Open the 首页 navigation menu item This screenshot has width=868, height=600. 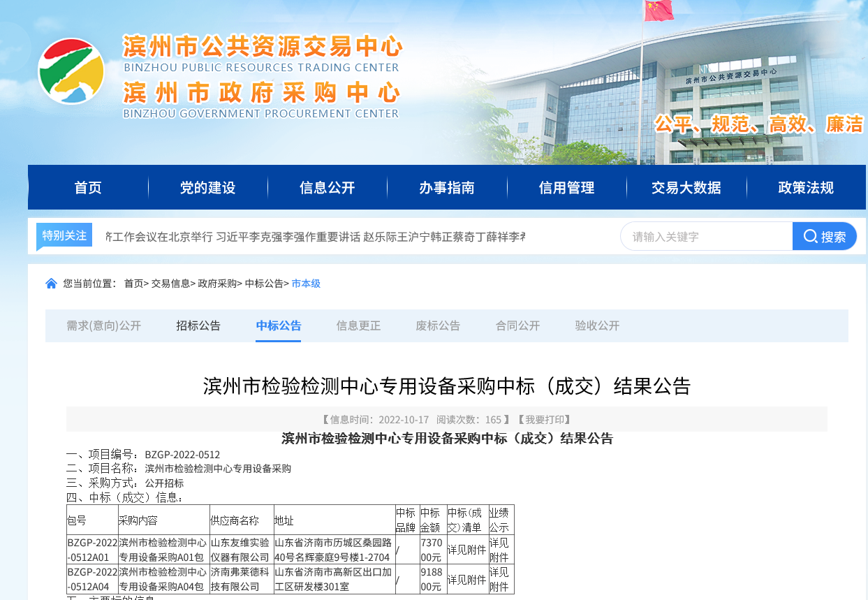click(88, 187)
